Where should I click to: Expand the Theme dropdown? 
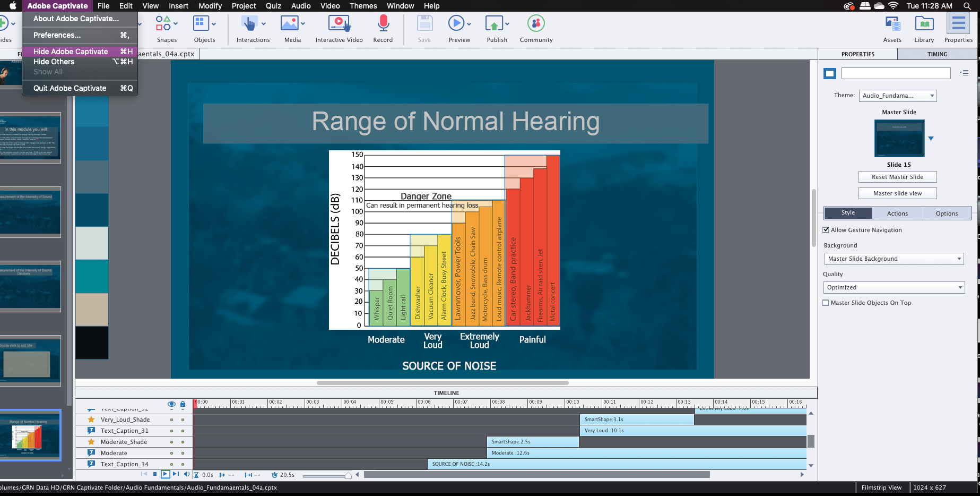(897, 96)
